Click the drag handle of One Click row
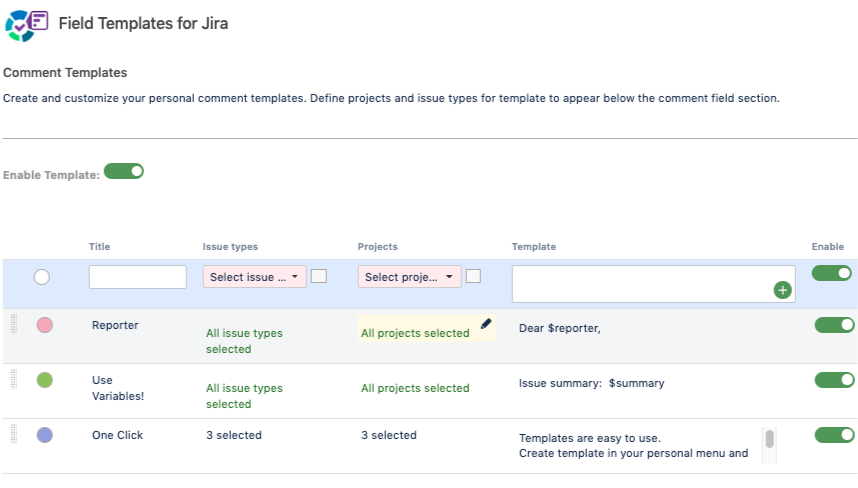This screenshot has width=858, height=488. (14, 434)
